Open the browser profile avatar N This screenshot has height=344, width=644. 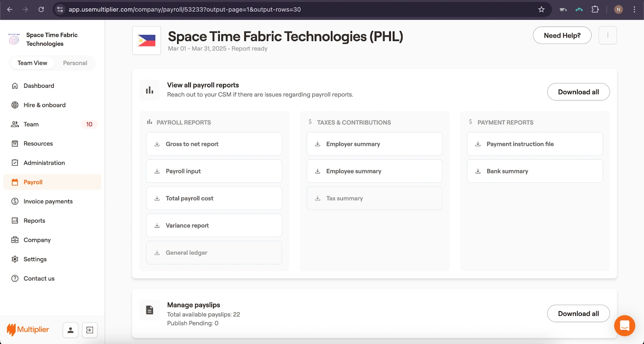click(619, 9)
